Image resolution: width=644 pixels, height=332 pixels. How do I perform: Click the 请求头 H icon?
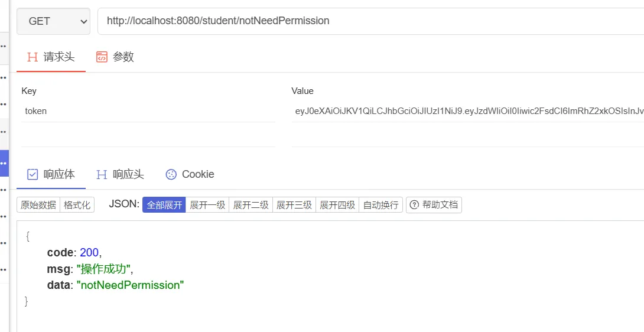click(32, 57)
